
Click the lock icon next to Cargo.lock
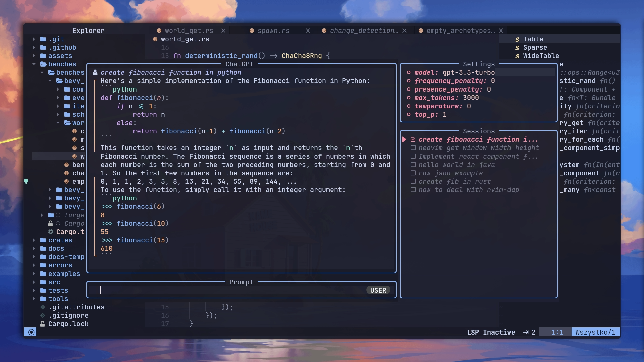click(x=42, y=324)
